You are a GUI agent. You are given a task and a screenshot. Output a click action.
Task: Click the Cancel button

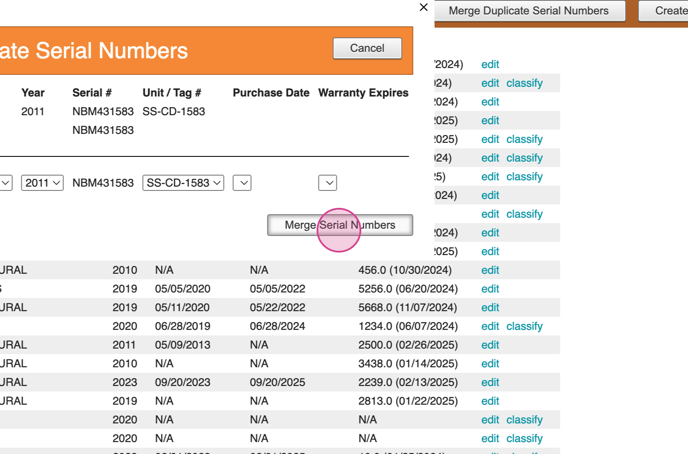[367, 48]
